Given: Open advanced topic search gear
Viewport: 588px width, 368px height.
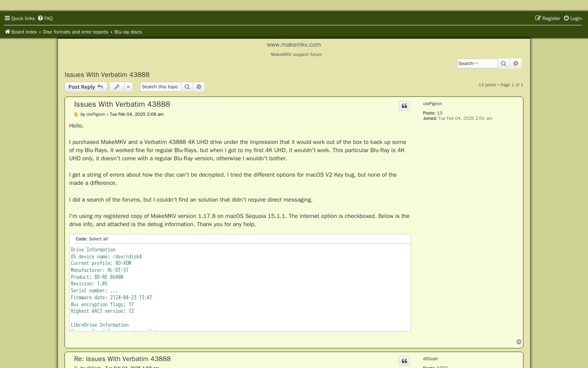Looking at the screenshot, I should [199, 87].
